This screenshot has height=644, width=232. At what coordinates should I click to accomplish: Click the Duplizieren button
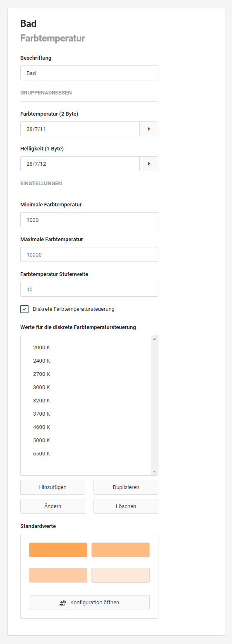(x=126, y=487)
